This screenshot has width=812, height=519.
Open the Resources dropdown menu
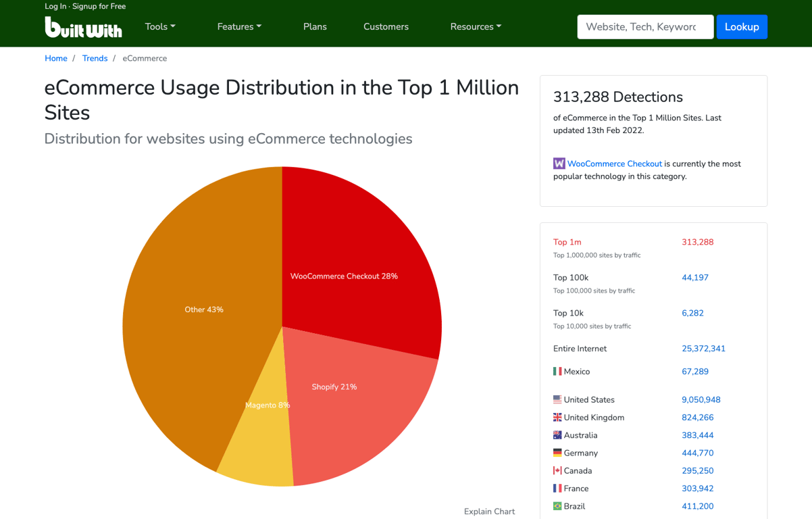476,27
